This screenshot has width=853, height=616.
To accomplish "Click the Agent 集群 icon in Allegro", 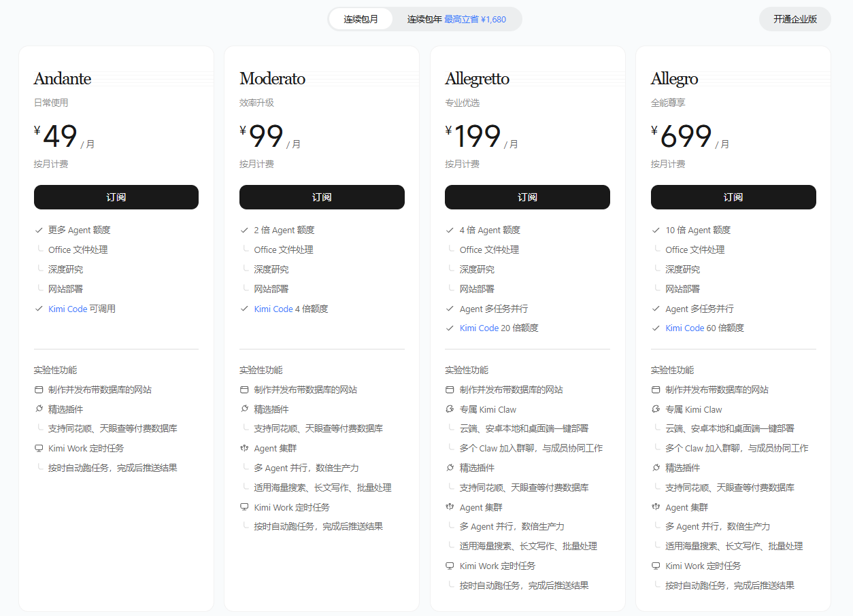I will point(656,507).
